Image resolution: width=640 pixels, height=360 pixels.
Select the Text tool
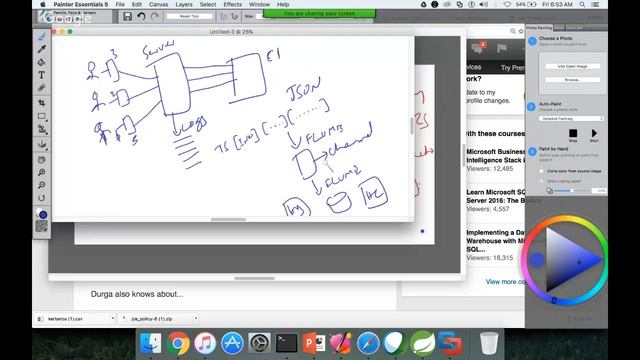click(42, 75)
